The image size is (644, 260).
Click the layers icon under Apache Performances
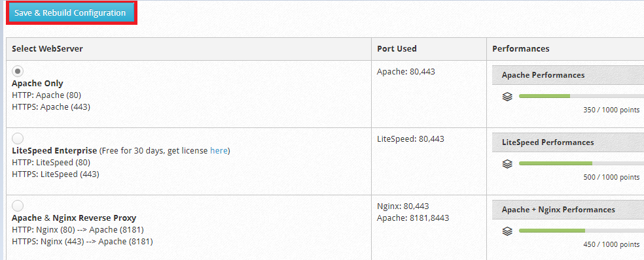(507, 97)
